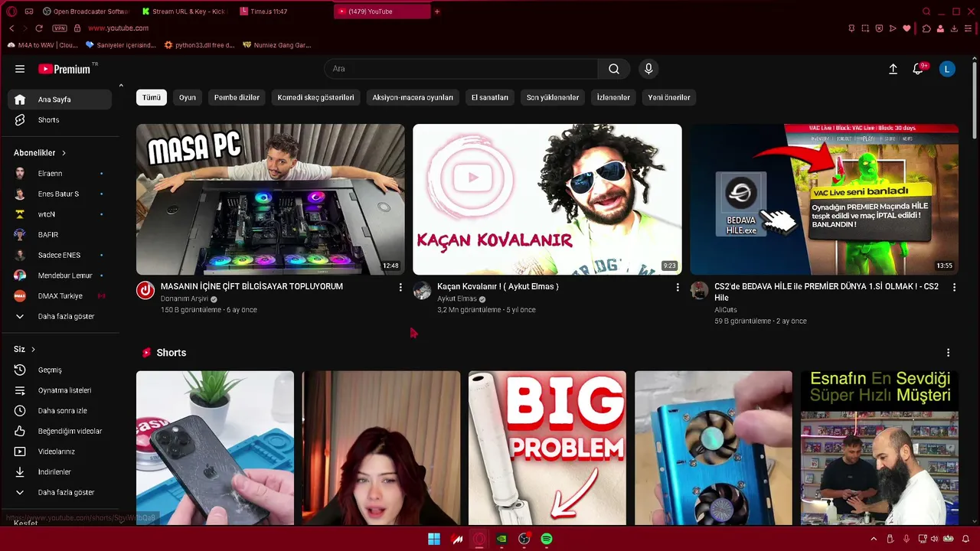Screen dimensions: 980x551
Task: Open the account avatar menu
Action: tap(947, 69)
